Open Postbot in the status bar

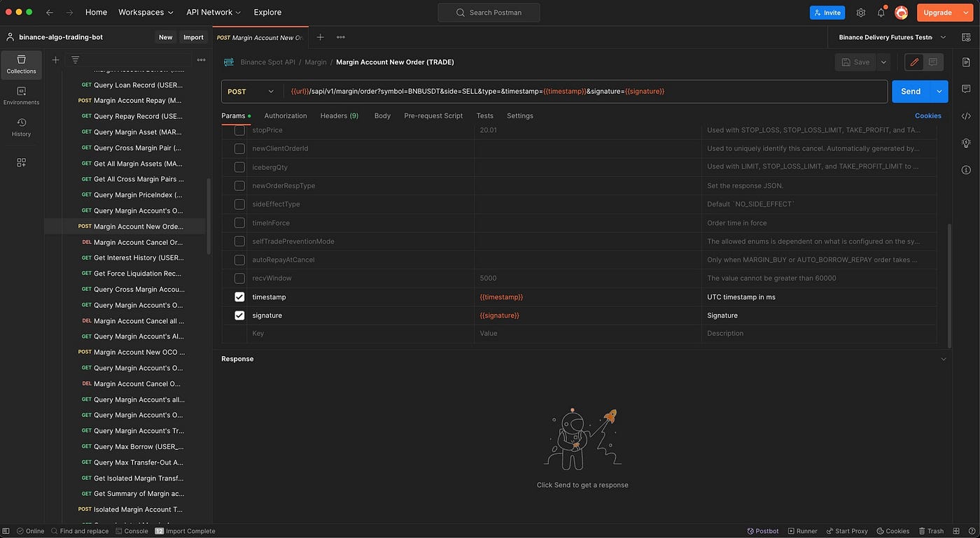click(763, 531)
